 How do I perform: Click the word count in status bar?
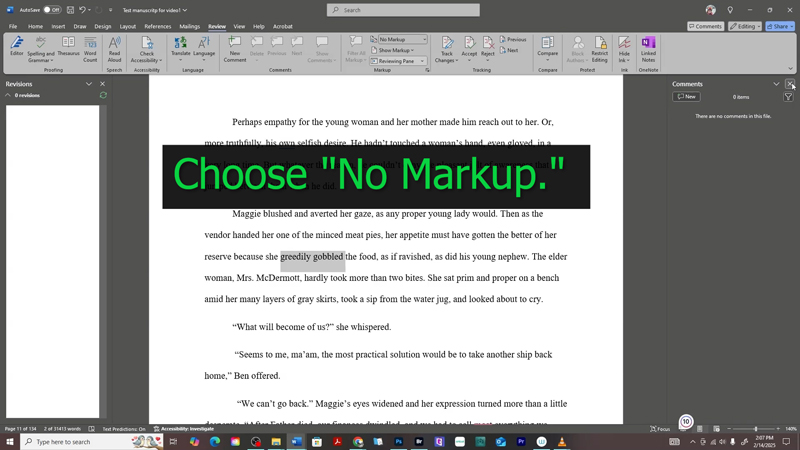point(62,429)
